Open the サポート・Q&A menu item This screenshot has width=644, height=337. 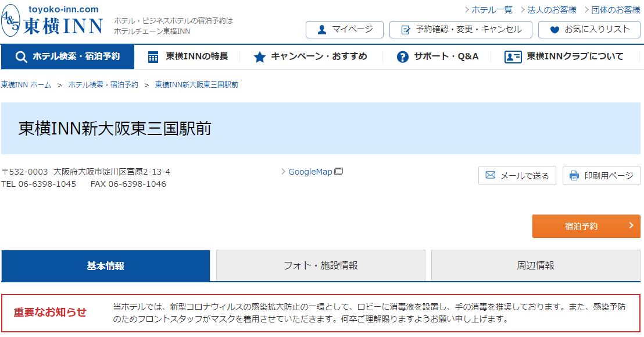[x=438, y=57]
